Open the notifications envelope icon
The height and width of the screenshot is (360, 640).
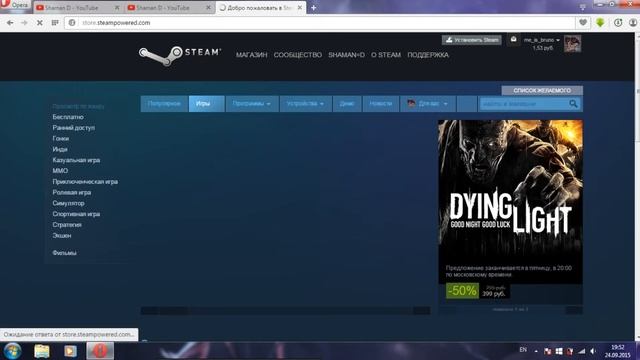coord(513,40)
